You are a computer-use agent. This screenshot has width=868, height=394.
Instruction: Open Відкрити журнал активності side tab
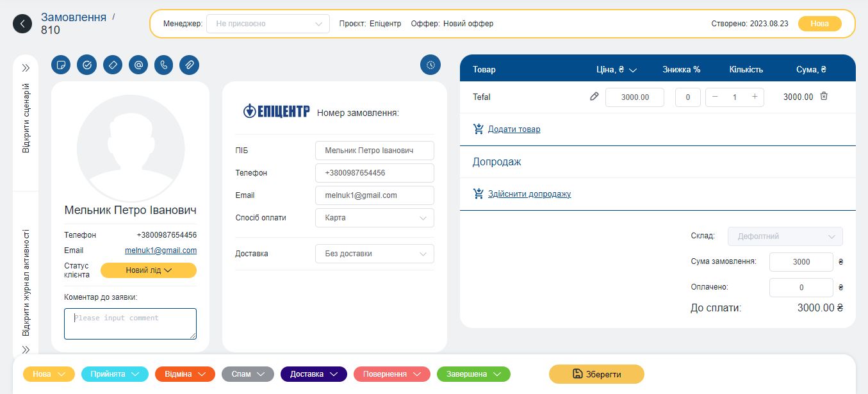tap(26, 283)
